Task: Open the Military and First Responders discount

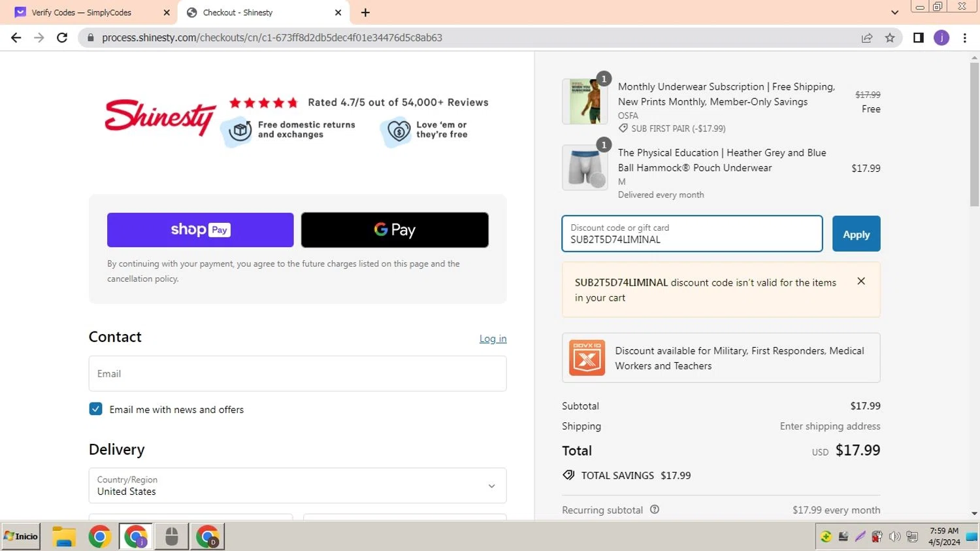Action: coord(721,358)
